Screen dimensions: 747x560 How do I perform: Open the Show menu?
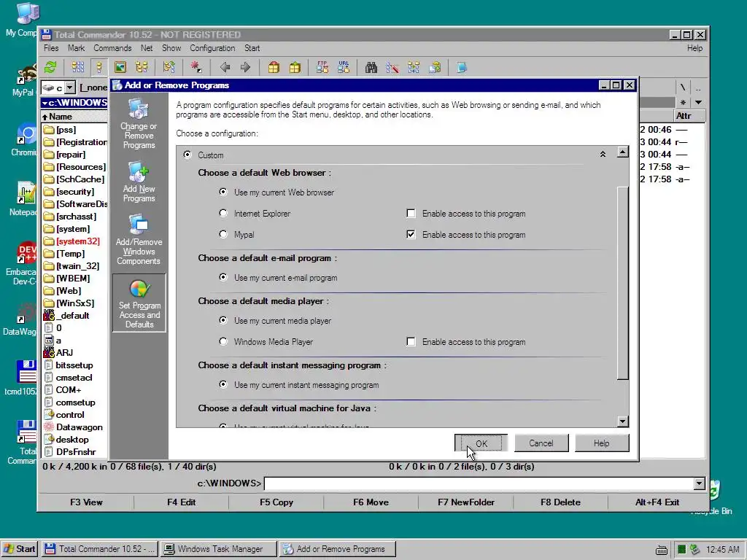(171, 48)
